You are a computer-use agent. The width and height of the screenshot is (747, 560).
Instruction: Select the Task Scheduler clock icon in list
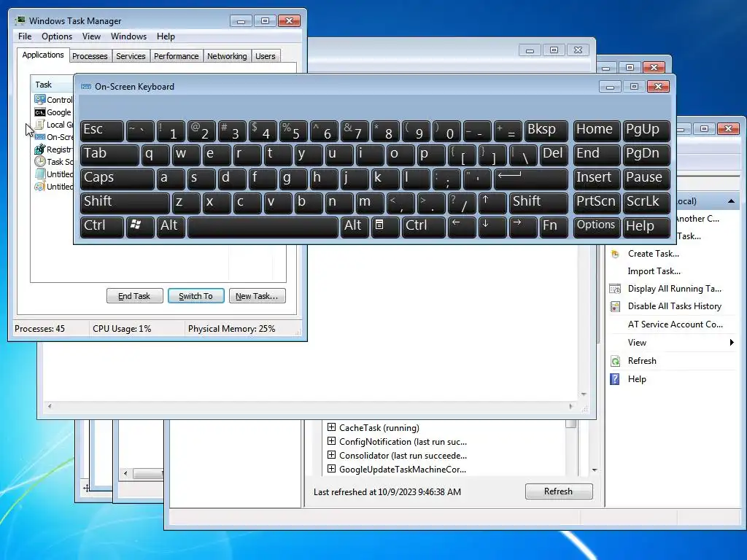click(40, 161)
